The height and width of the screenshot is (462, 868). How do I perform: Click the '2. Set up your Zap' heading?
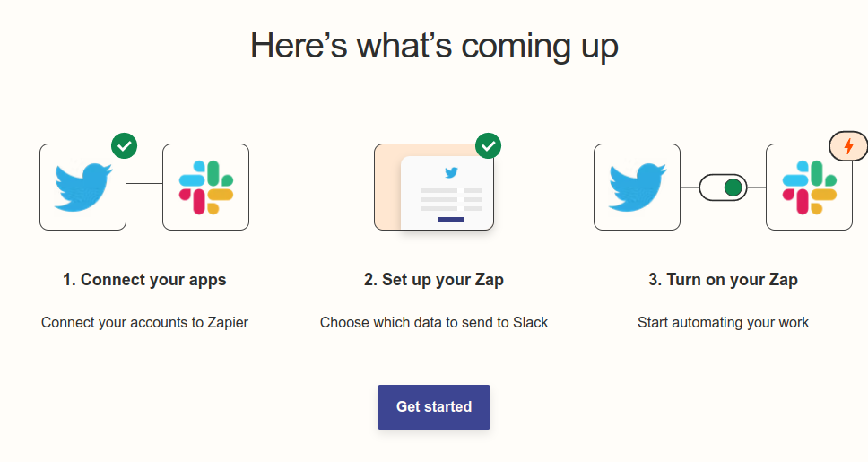point(434,280)
